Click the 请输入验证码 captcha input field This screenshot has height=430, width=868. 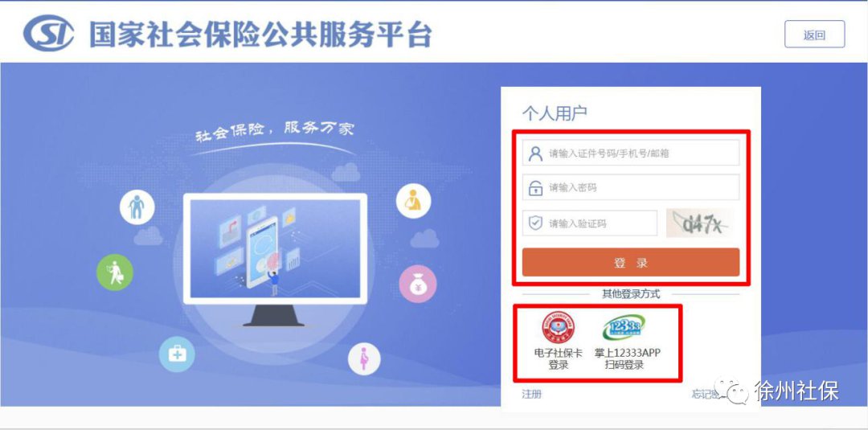point(590,223)
